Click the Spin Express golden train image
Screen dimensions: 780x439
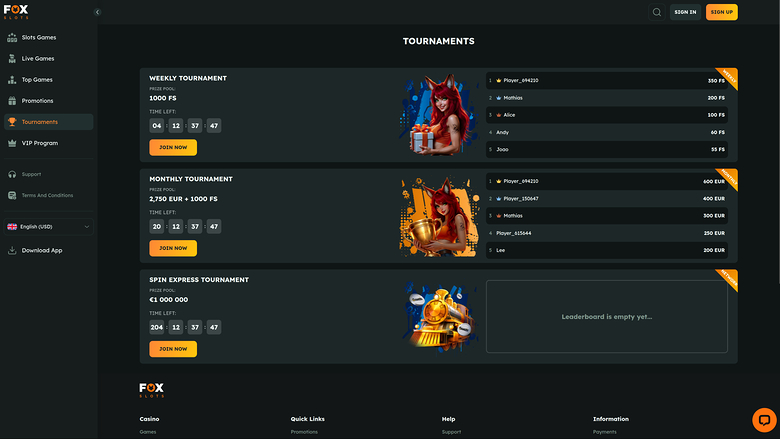(440, 315)
